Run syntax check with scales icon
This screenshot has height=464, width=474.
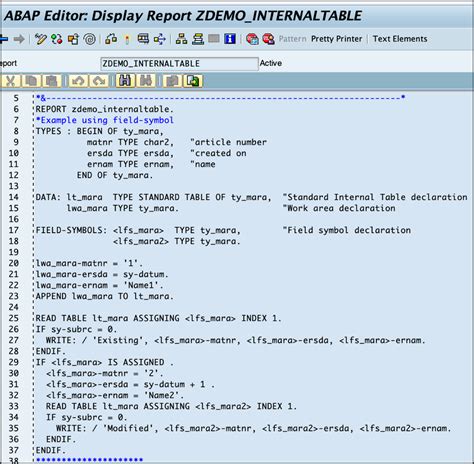pos(111,39)
